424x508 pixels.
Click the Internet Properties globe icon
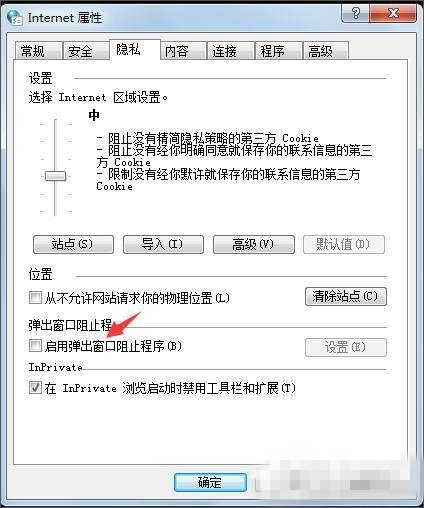pos(15,18)
